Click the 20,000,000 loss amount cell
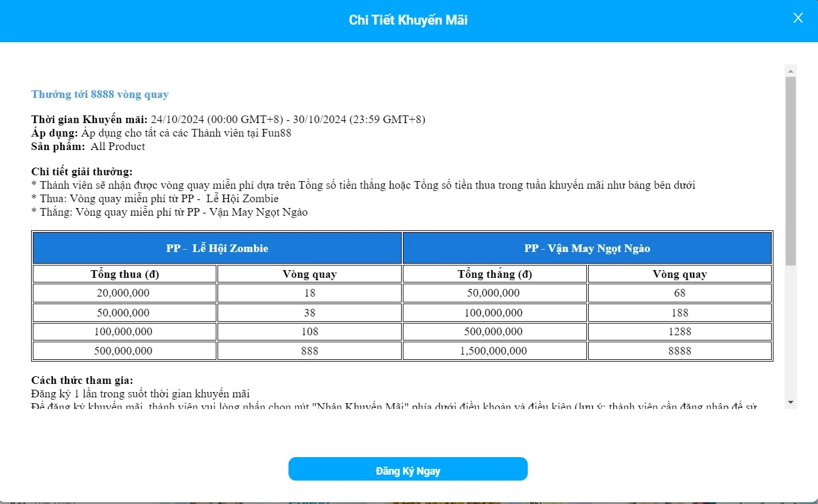818x504 pixels. click(x=125, y=293)
